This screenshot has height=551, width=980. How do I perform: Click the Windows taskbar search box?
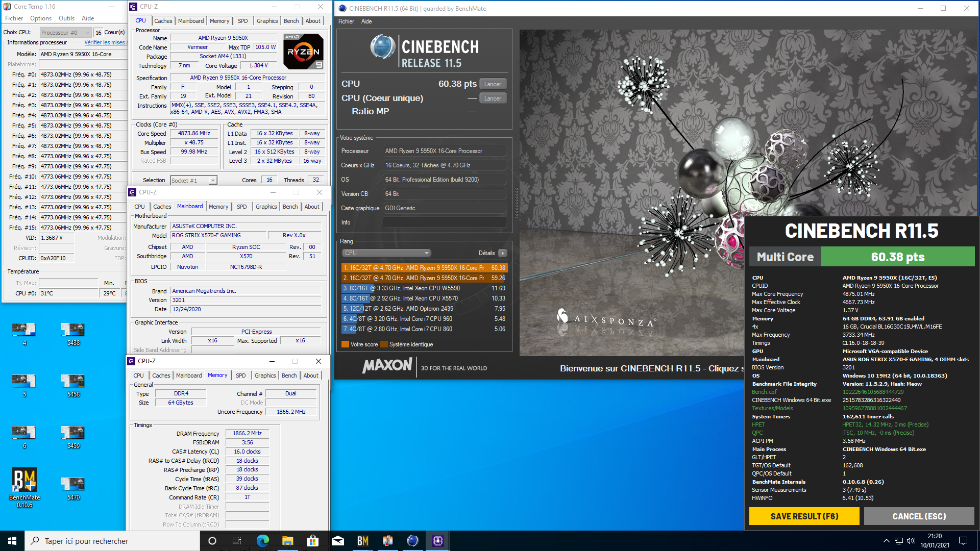coord(112,541)
